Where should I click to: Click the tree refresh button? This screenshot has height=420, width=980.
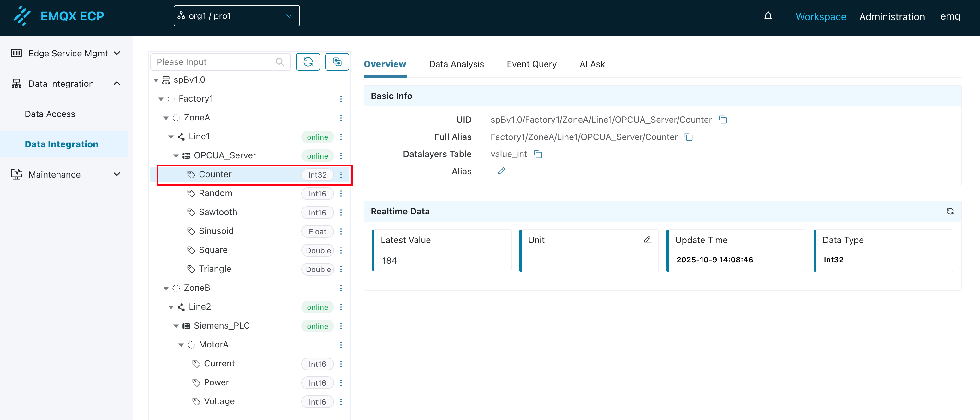tap(308, 61)
